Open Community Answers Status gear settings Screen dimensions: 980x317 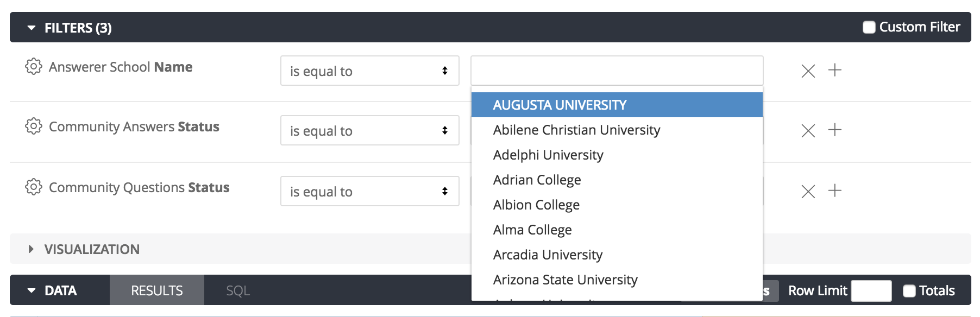(x=34, y=126)
